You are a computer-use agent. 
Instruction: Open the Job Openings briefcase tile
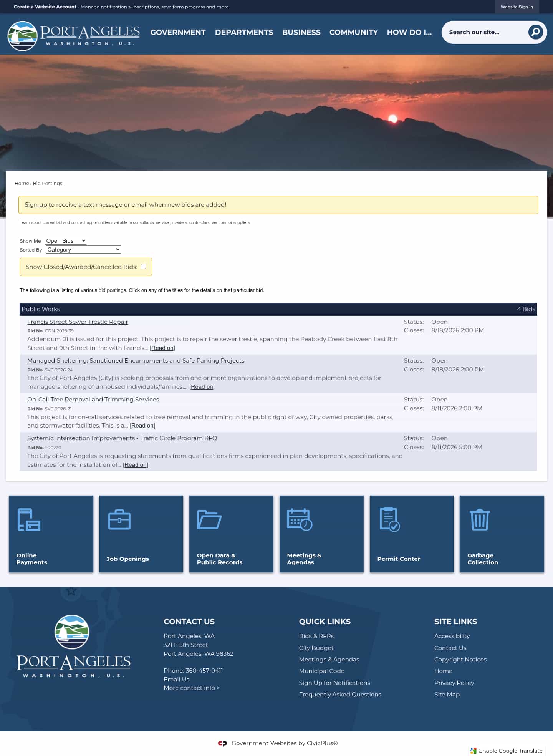(x=141, y=534)
